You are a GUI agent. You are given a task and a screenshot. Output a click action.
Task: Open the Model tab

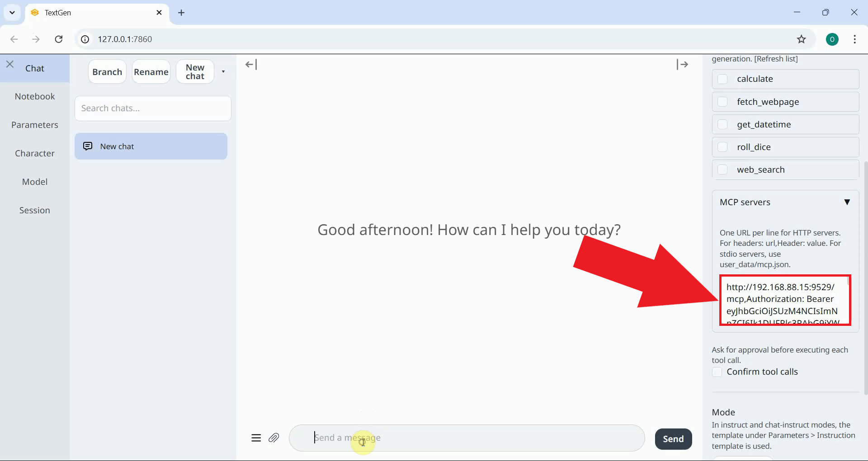[35, 182]
